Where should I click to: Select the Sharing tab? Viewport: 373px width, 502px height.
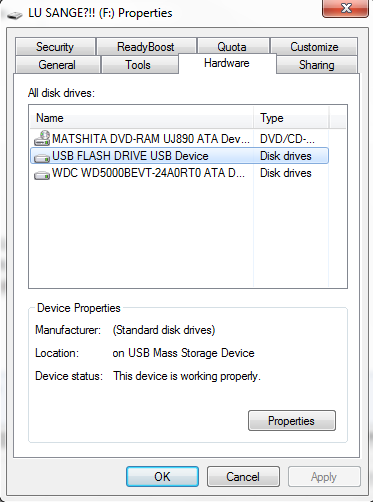point(317,65)
